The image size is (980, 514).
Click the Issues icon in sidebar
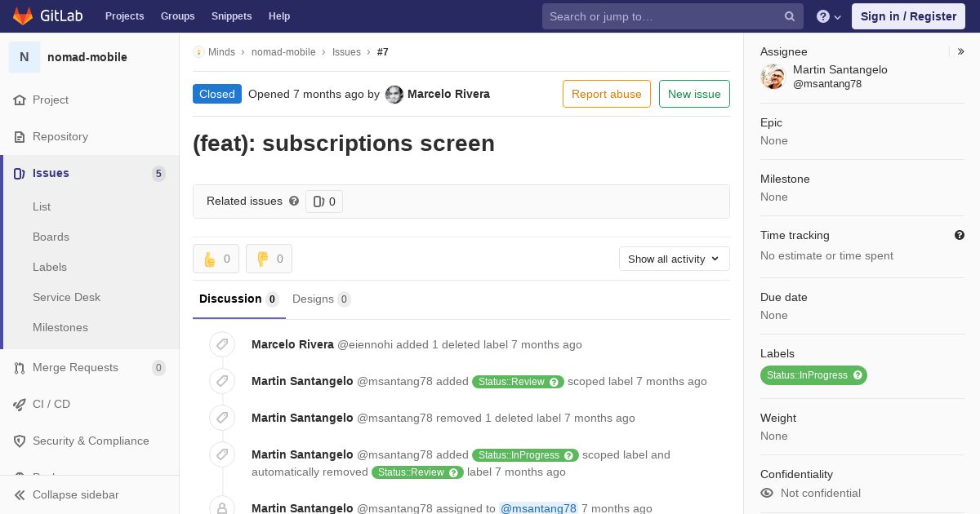(x=20, y=173)
